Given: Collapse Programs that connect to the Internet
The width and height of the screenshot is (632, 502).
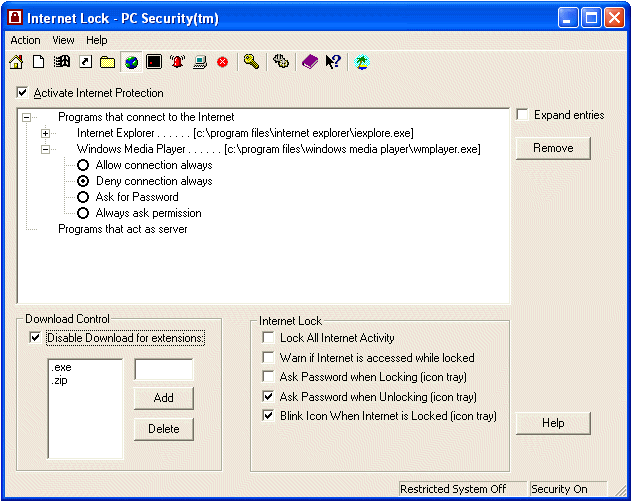Looking at the screenshot, I should [26, 117].
